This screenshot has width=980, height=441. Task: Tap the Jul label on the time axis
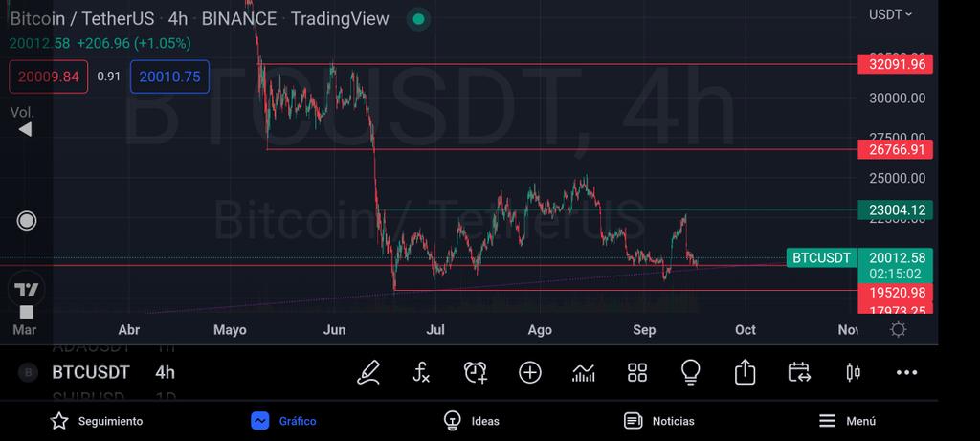[435, 330]
